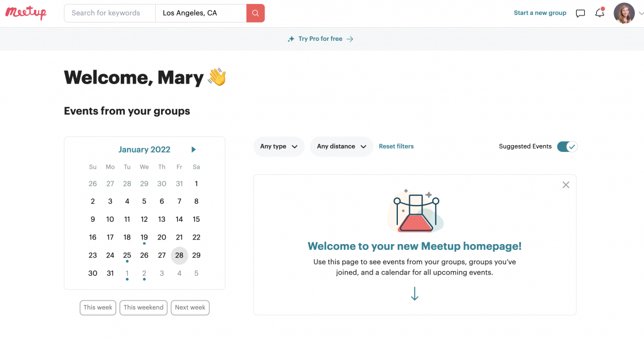Open the Any type dropdown
This screenshot has width=644, height=342.
279,146
